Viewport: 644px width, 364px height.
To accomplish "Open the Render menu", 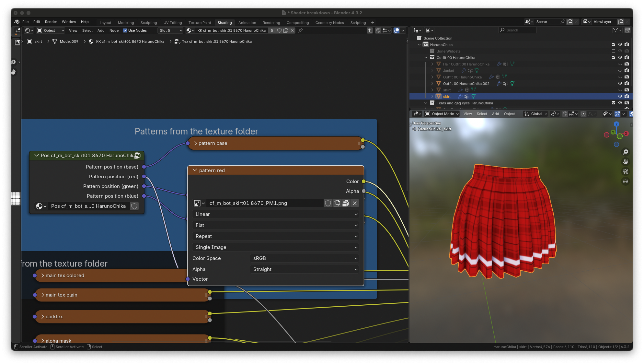I will pyautogui.click(x=51, y=22).
